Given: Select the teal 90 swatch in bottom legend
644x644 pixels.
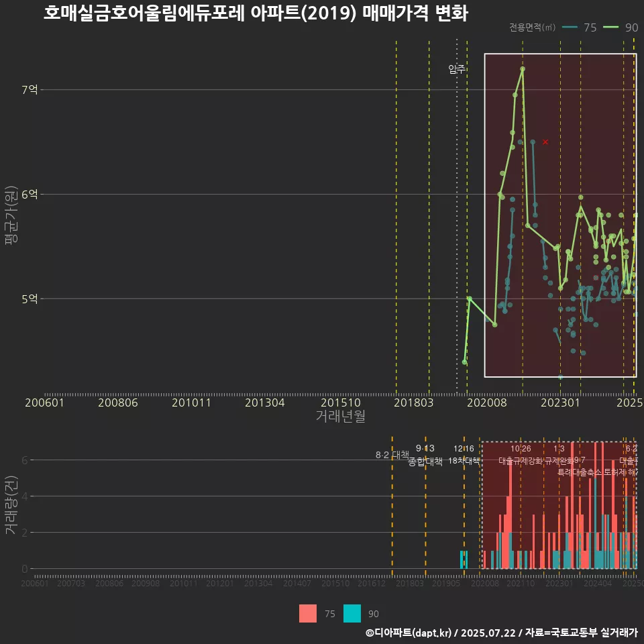Looking at the screenshot, I should click(x=352, y=614).
